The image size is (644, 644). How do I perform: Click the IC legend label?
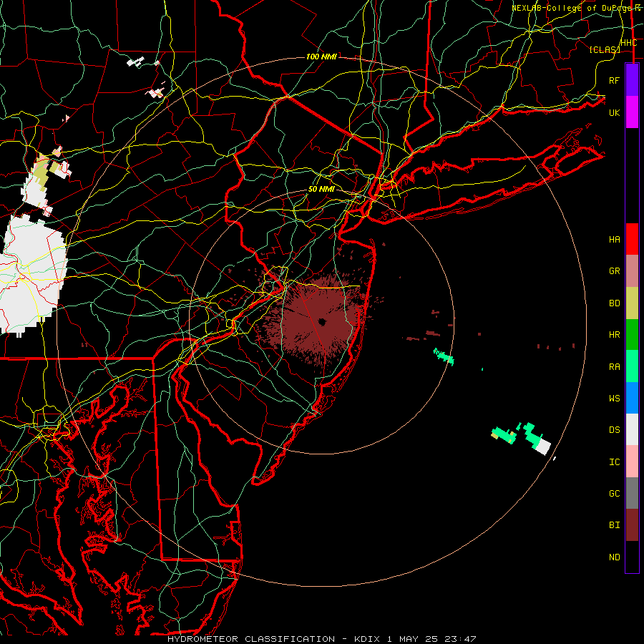click(x=614, y=462)
